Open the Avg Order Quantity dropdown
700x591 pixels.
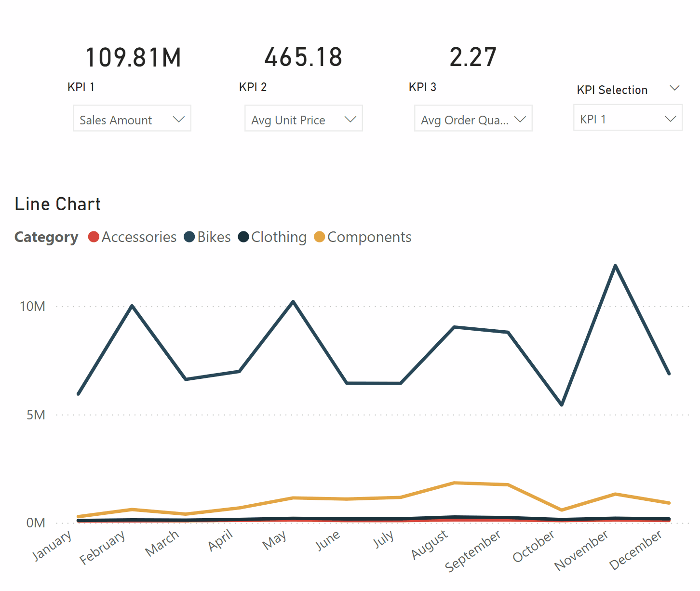pos(472,119)
